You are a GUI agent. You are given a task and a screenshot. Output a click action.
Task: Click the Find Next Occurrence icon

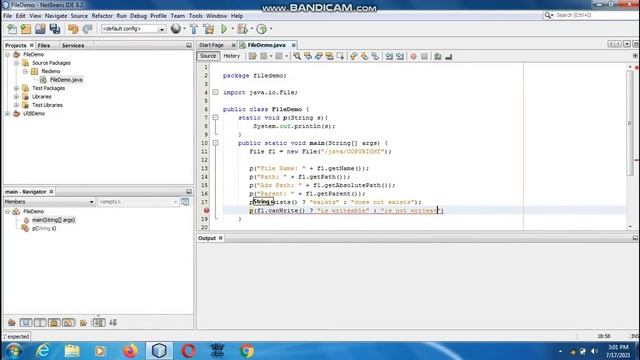pyautogui.click(x=319, y=56)
